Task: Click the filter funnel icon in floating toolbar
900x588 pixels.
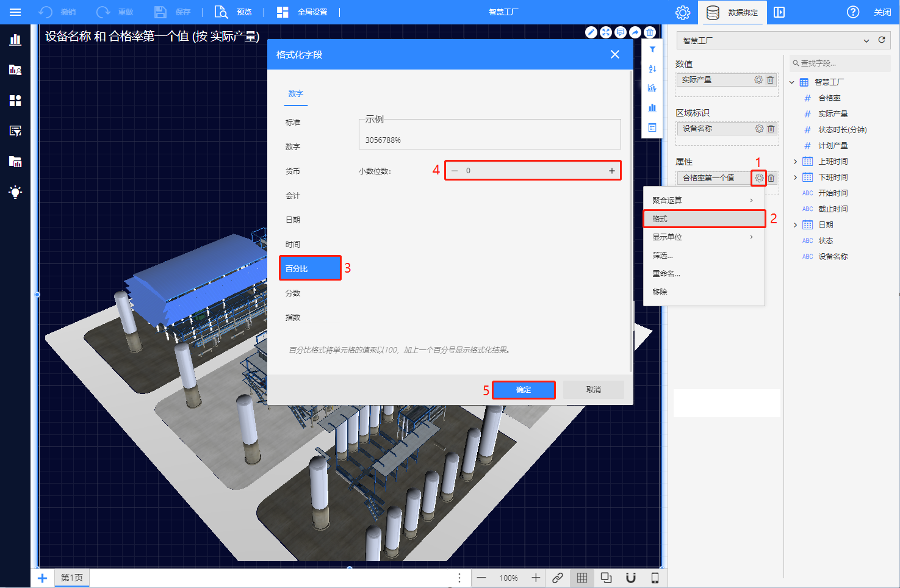Action: 652,49
